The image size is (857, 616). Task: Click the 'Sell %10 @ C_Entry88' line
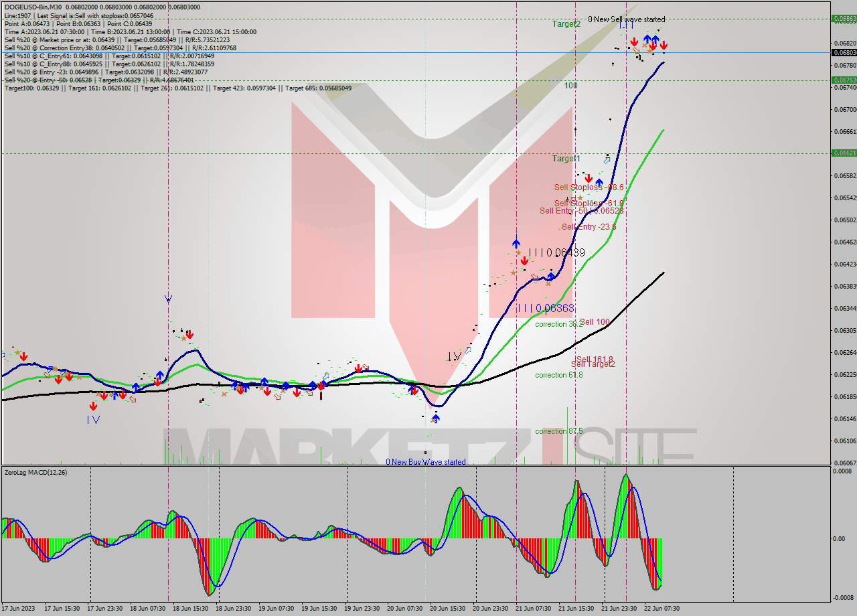[x=109, y=64]
